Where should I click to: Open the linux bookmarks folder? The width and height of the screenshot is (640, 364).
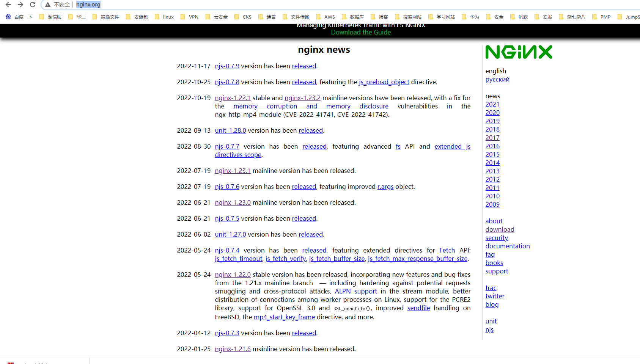click(164, 17)
